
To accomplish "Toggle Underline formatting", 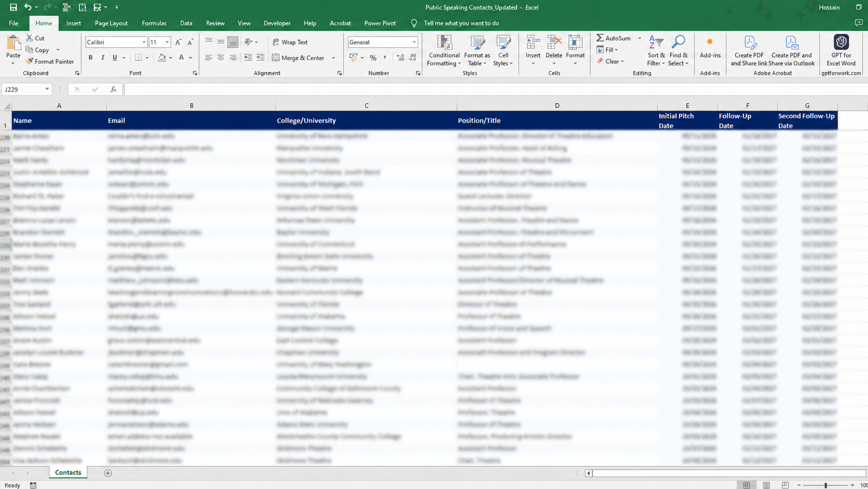I will click(115, 58).
